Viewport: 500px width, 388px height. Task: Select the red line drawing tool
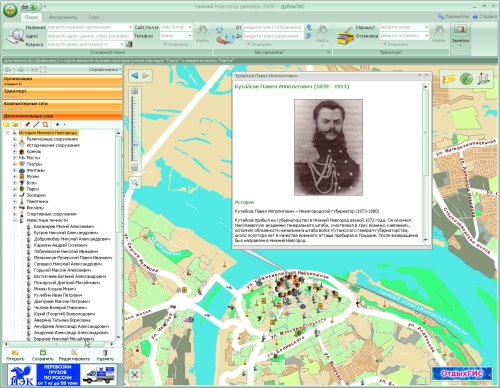click(x=36, y=125)
